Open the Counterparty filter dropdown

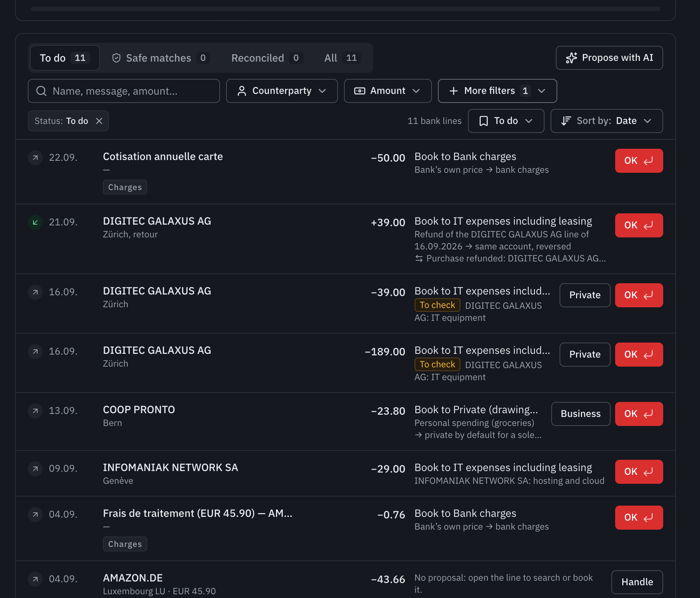[282, 91]
